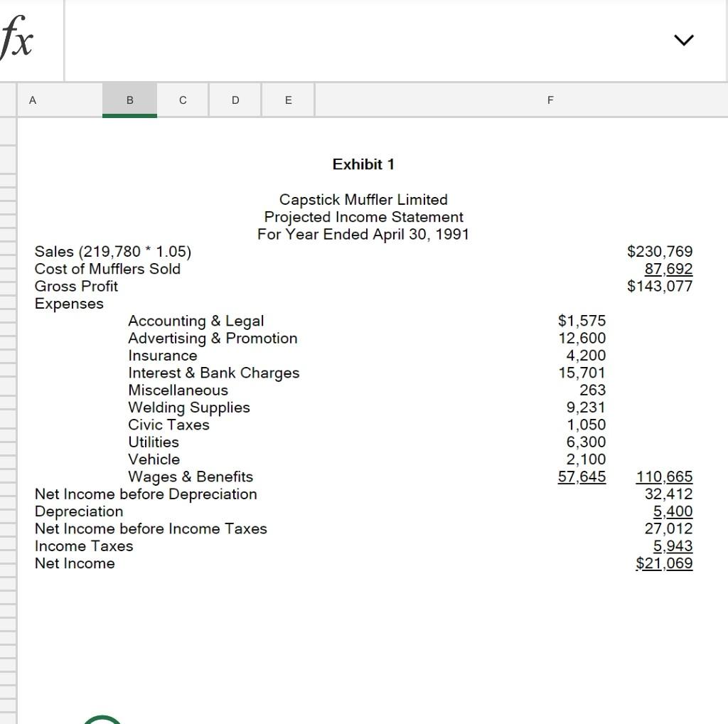728x724 pixels.
Task: Click the fx function icon
Action: 18,39
